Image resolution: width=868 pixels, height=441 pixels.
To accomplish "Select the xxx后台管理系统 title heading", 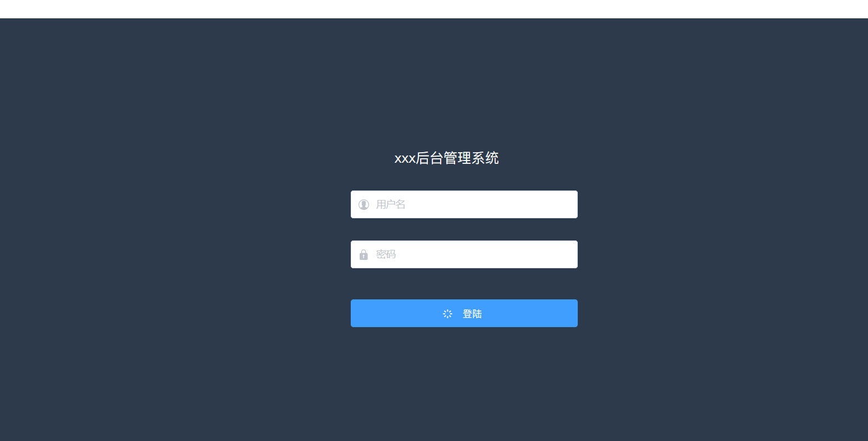I will [x=446, y=158].
